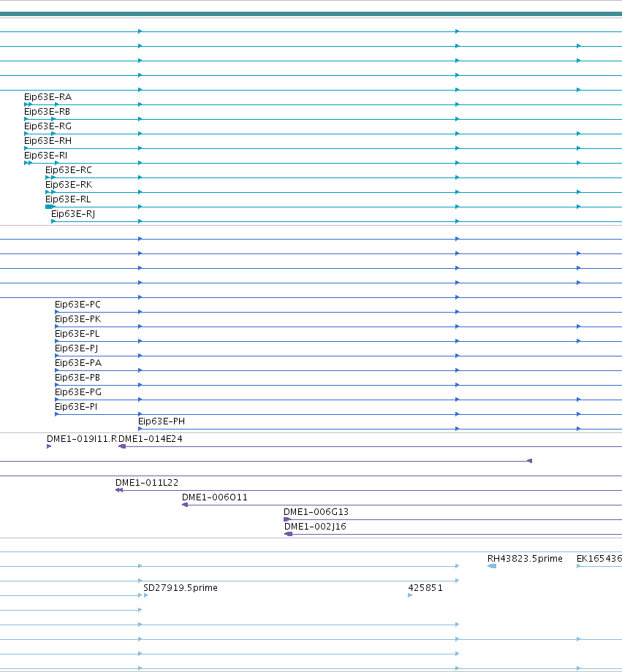Click the DME1-006G13 purple exon marker
The width and height of the screenshot is (622, 672).
point(287,519)
